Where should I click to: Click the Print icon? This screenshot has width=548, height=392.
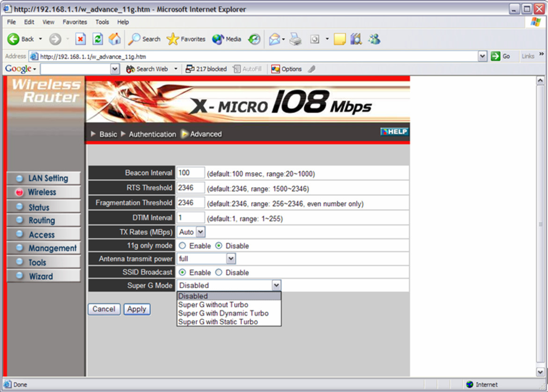[296, 39]
